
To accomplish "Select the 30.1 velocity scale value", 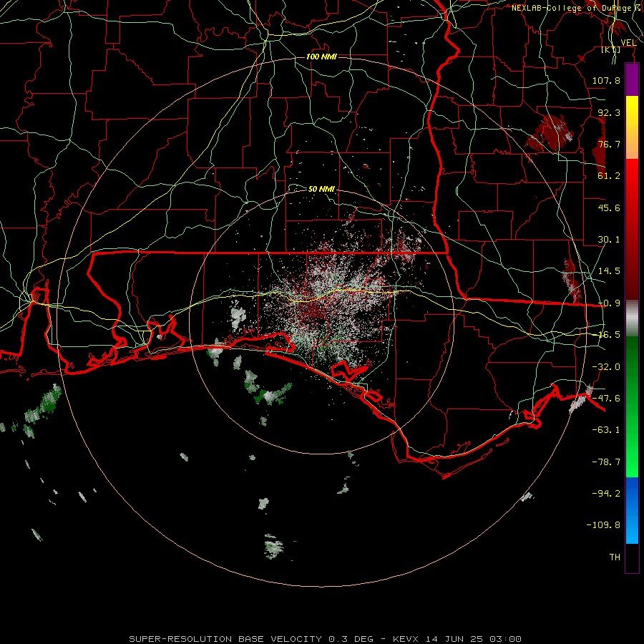I will pos(609,240).
